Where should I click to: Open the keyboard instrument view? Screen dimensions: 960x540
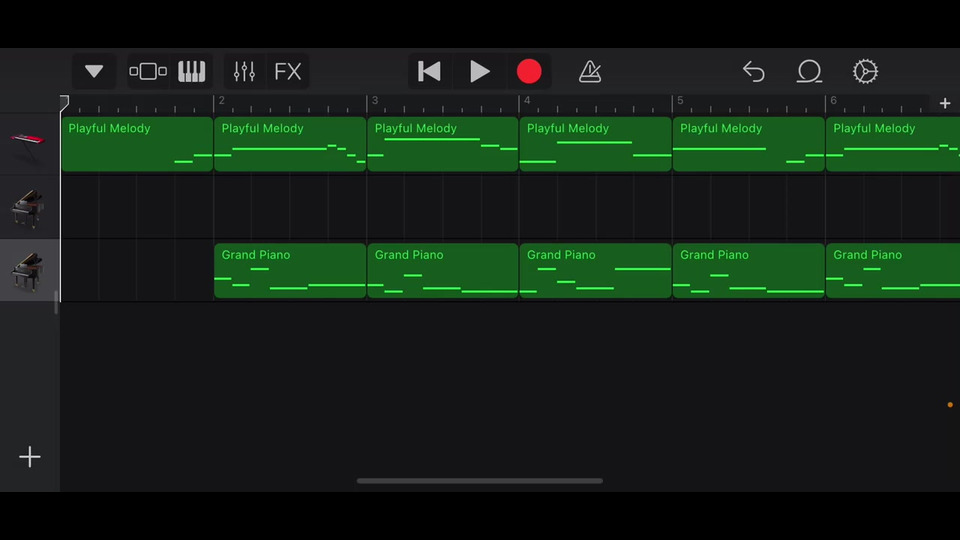click(192, 72)
